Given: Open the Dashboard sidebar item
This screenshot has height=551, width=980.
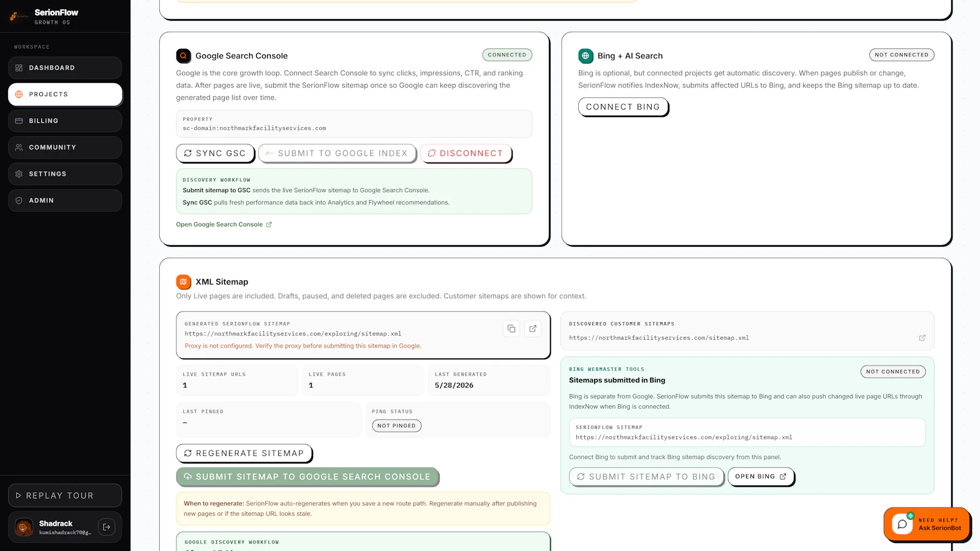Looking at the screenshot, I should pyautogui.click(x=65, y=68).
